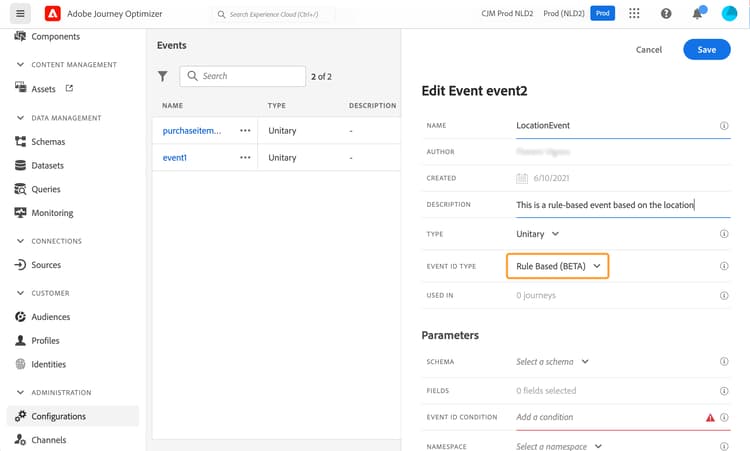Viewport: 750px width, 451px height.
Task: Open more actions for event1 row
Action: click(245, 157)
